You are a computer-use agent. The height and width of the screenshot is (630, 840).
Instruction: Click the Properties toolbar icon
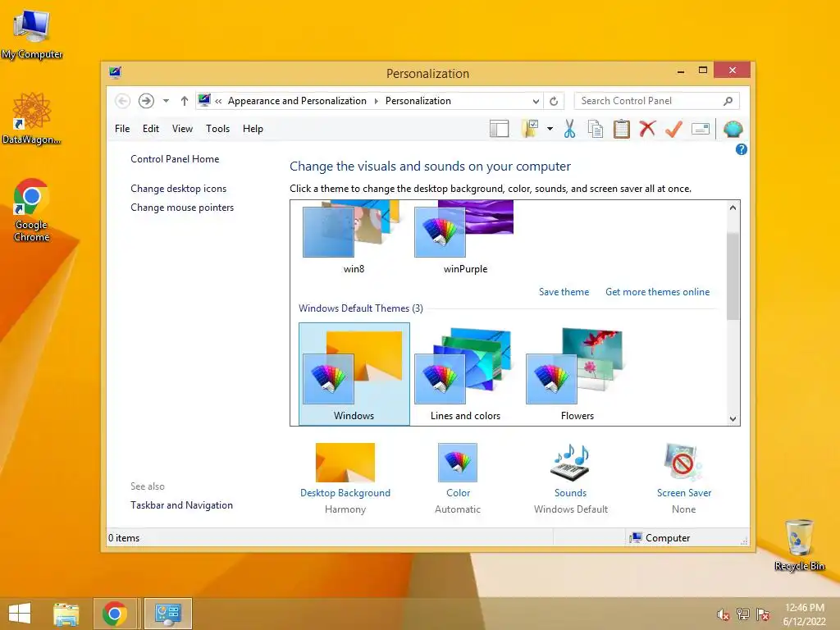701,129
